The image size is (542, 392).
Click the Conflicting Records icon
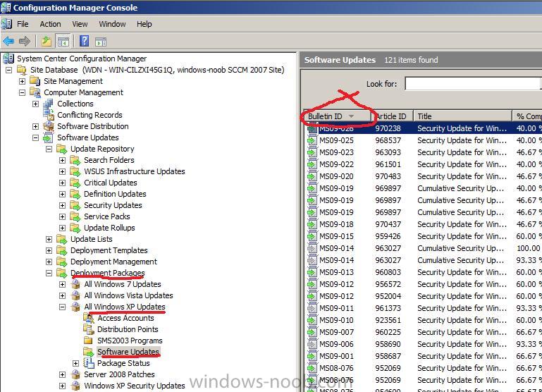pos(49,115)
